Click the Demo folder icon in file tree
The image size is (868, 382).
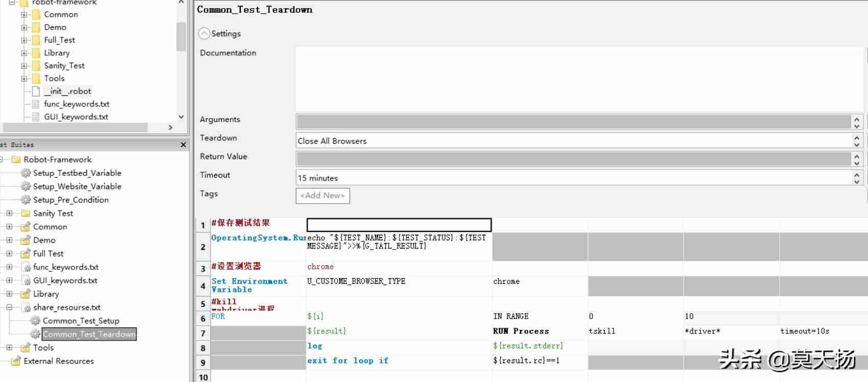tap(36, 27)
